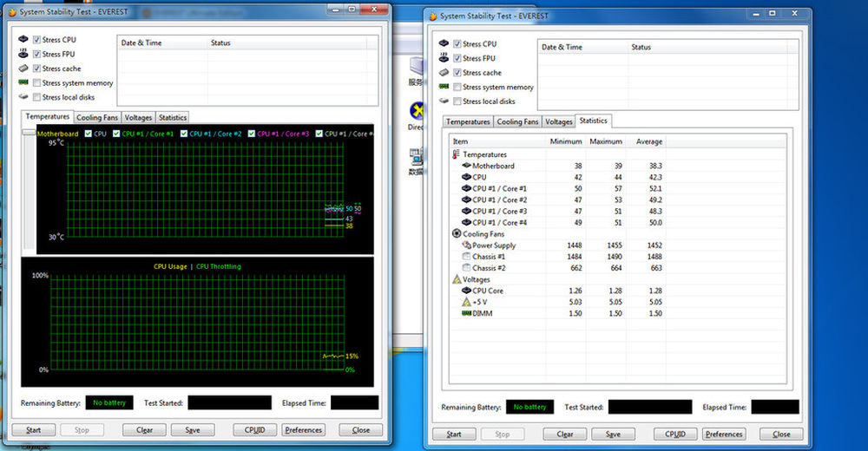
Task: Click Save button in left window
Action: (193, 430)
